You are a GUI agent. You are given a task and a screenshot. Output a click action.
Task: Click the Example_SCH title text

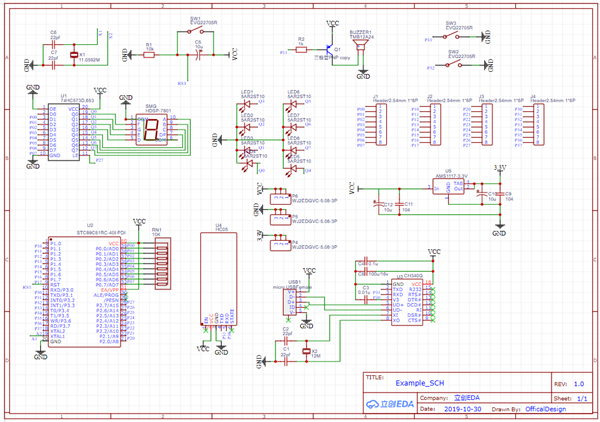[x=420, y=384]
